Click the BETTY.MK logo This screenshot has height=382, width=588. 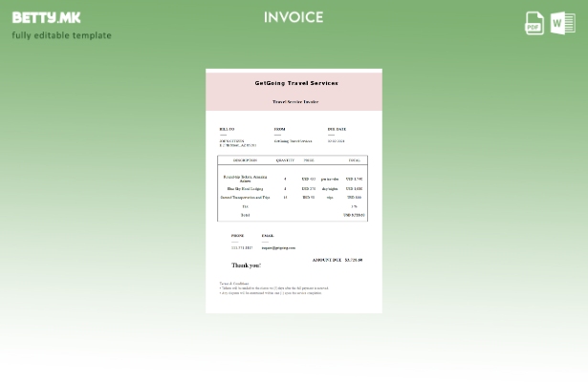pyautogui.click(x=46, y=17)
